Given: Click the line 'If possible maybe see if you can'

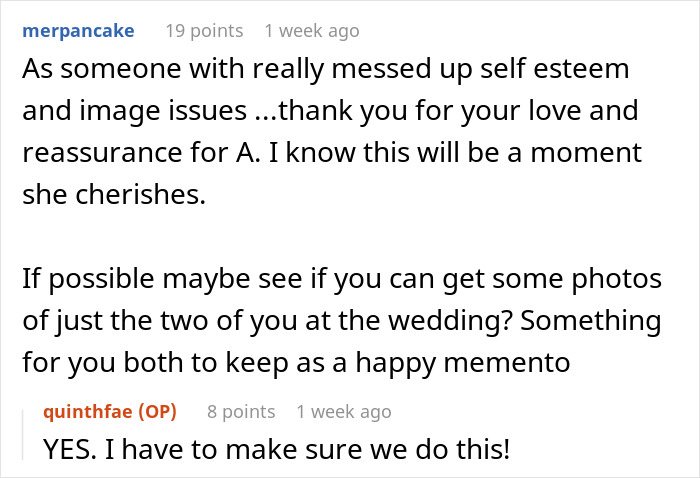Looking at the screenshot, I should (340, 280).
